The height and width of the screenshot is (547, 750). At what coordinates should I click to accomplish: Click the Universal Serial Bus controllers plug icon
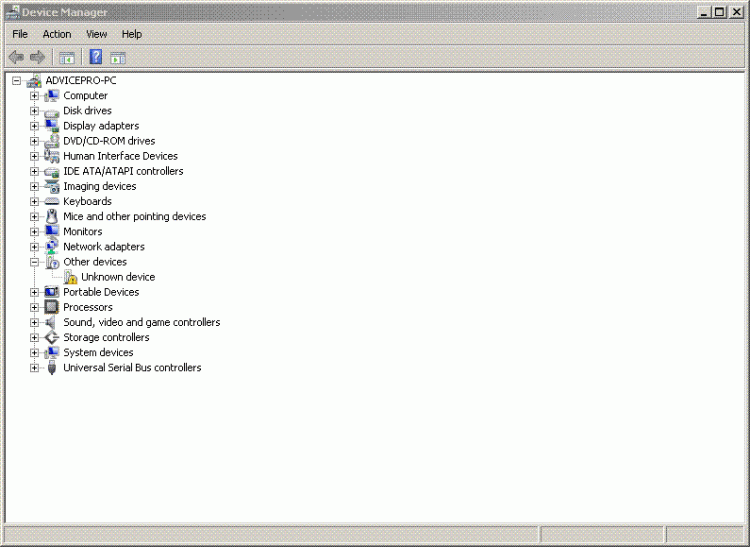(x=52, y=368)
